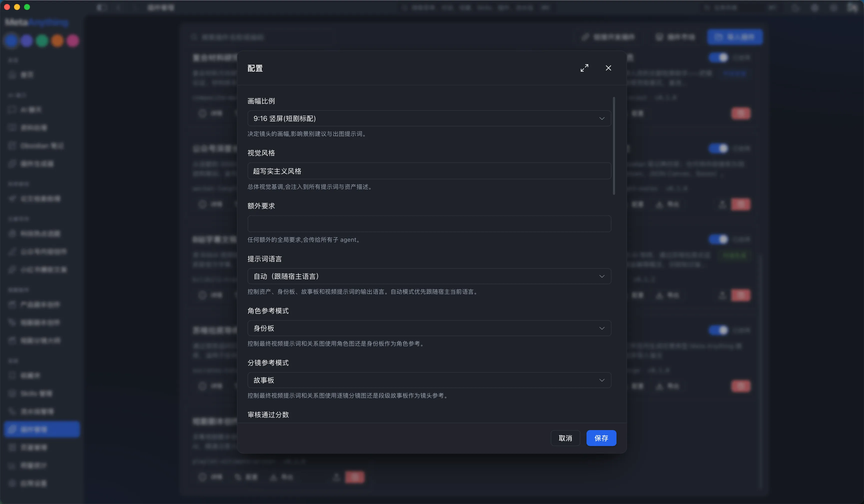Click the macOS green fullscreen window button
The width and height of the screenshot is (864, 504).
27,7
